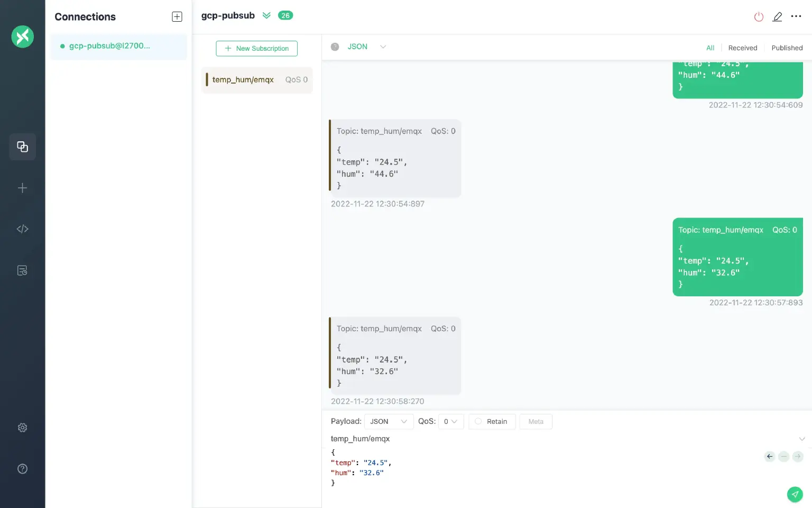Create a new connection from the sidebar plus
Screen dimensions: 812x508
pos(22,188)
